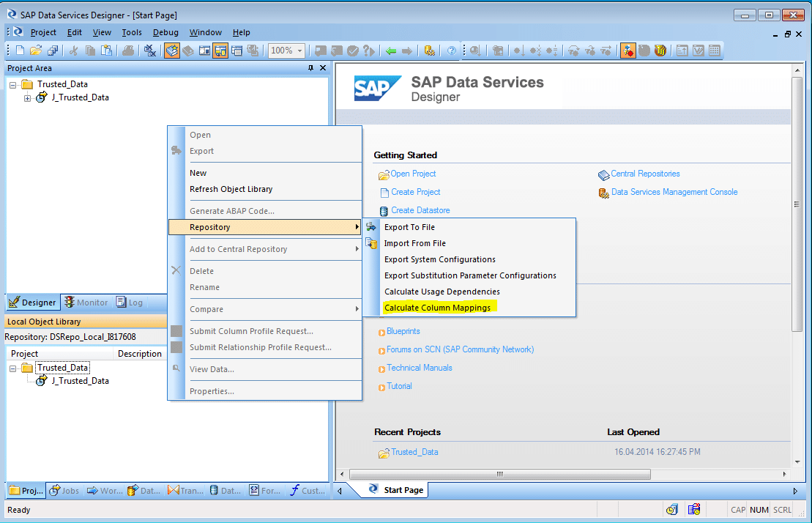The image size is (812, 523).
Task: Click the left scroll arrow beside Start Page tab
Action: pos(340,491)
